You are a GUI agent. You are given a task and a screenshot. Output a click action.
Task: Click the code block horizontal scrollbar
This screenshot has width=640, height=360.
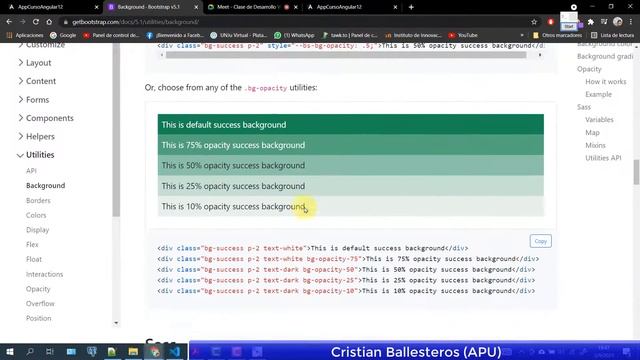(346, 55)
